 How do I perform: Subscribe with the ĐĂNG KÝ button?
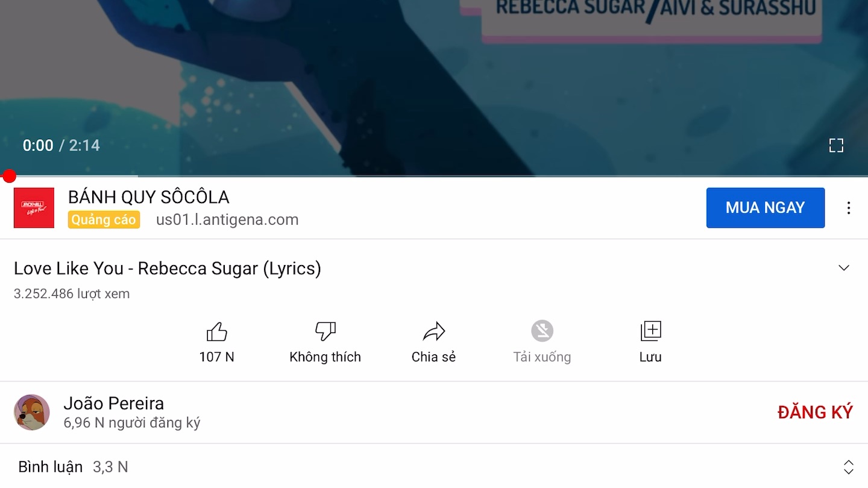[x=815, y=412]
